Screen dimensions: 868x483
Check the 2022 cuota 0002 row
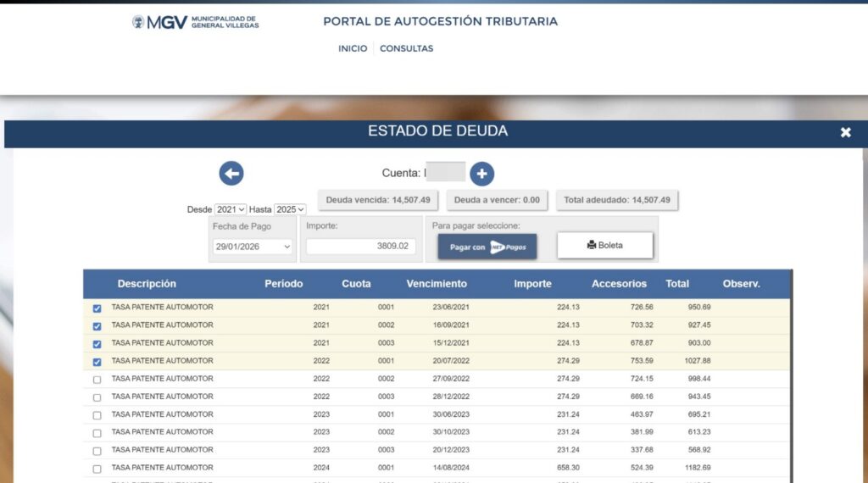point(97,380)
